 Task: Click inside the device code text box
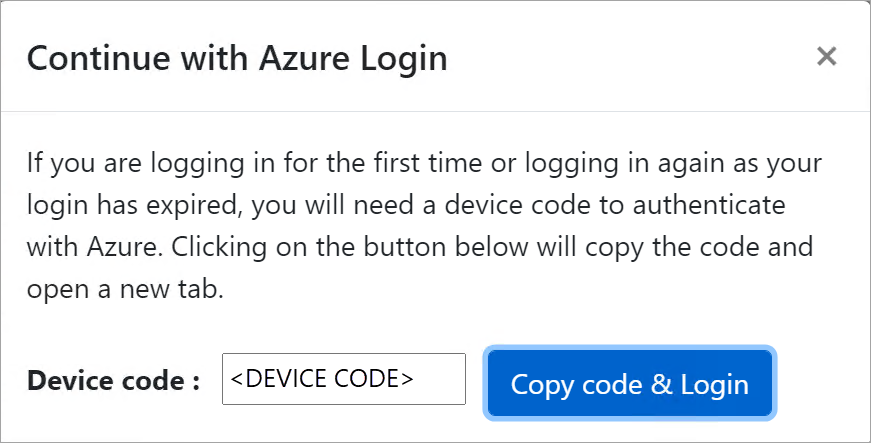pos(343,379)
